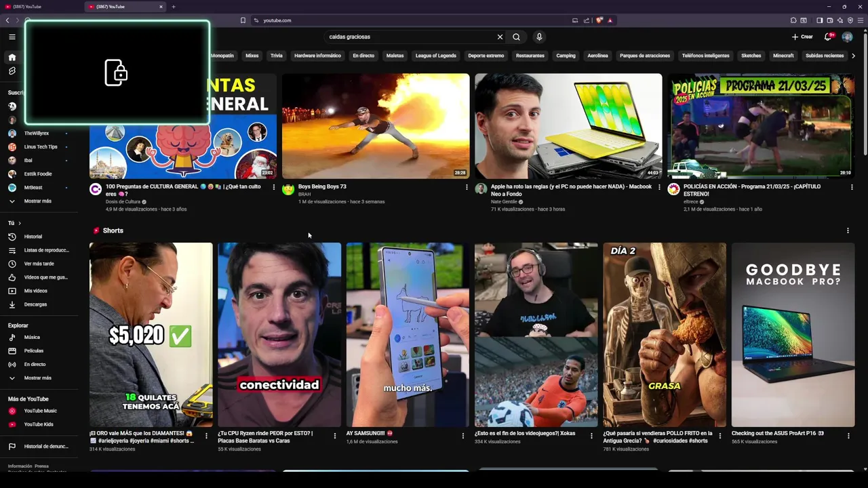The width and height of the screenshot is (868, 488).
Task: Open BRAH channel name link
Action: point(304,195)
